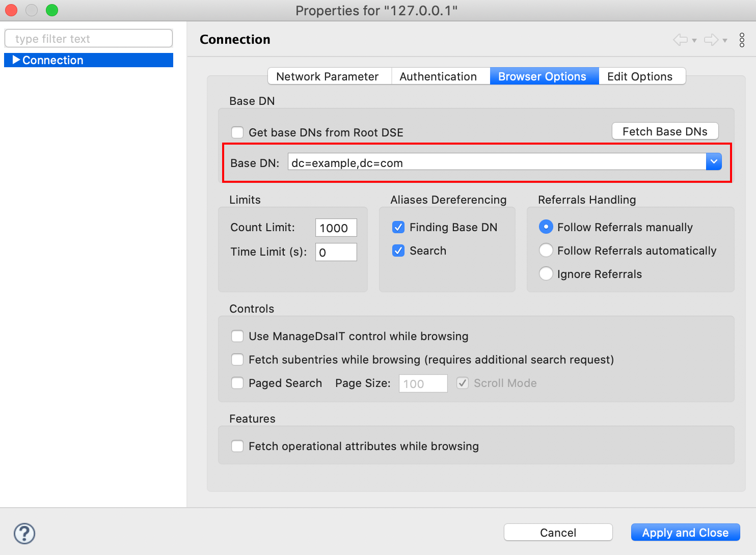The image size is (756, 555).
Task: Open the help question mark icon
Action: 24,534
